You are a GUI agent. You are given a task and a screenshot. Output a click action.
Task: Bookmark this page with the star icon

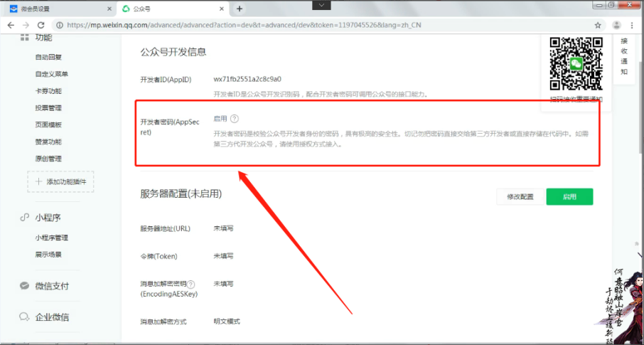[597, 25]
